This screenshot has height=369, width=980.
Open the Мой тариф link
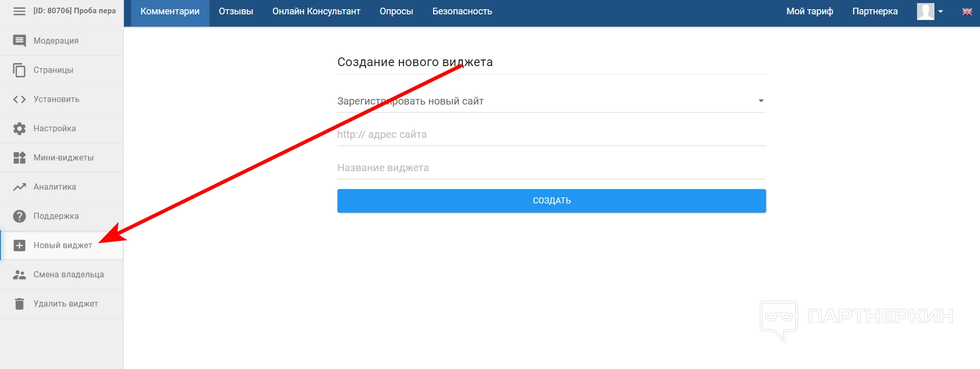809,11
